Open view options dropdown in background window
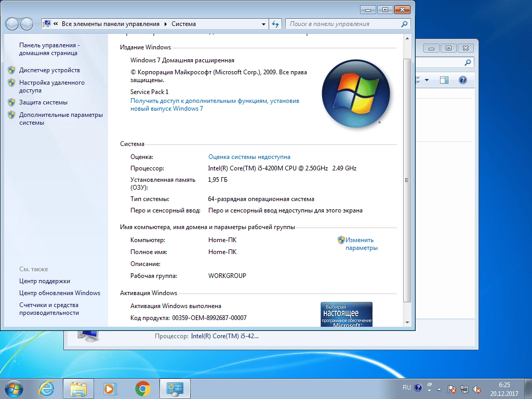The image size is (532, 399). click(x=427, y=80)
